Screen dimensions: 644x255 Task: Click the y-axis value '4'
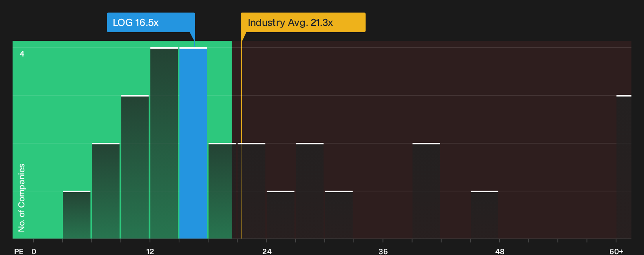coord(22,54)
